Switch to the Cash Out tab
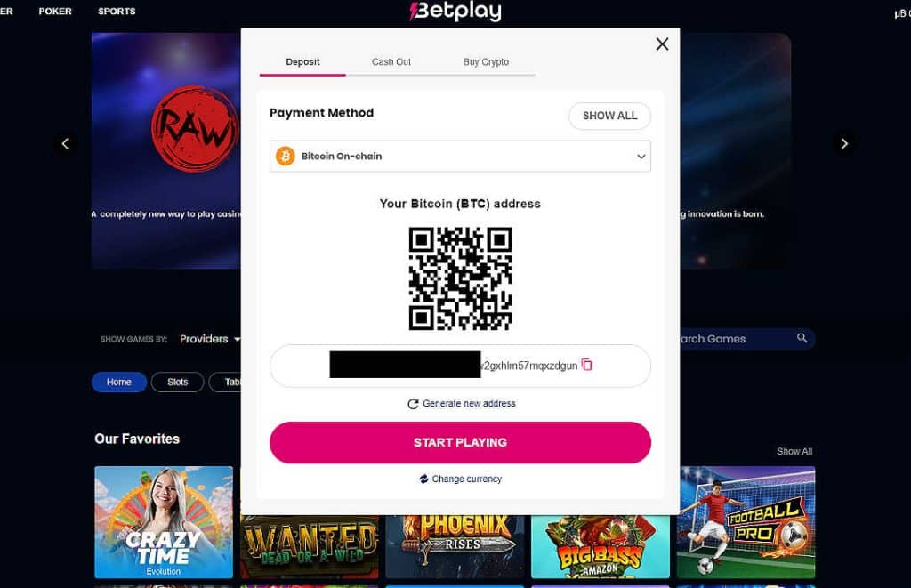 (x=391, y=61)
